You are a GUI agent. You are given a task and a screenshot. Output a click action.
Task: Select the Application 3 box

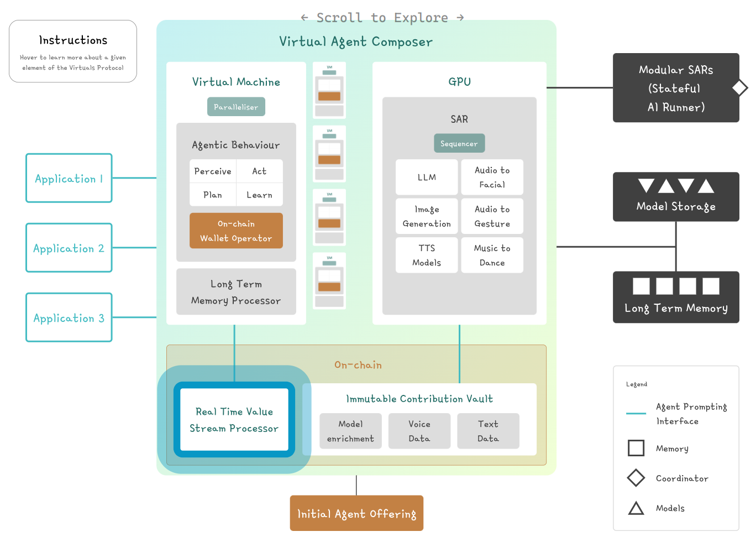click(x=69, y=317)
